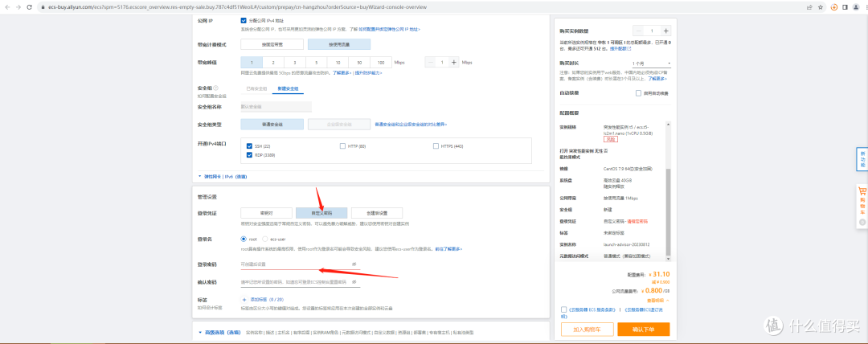
Task: Select the ecs-user login name radio
Action: pyautogui.click(x=264, y=240)
